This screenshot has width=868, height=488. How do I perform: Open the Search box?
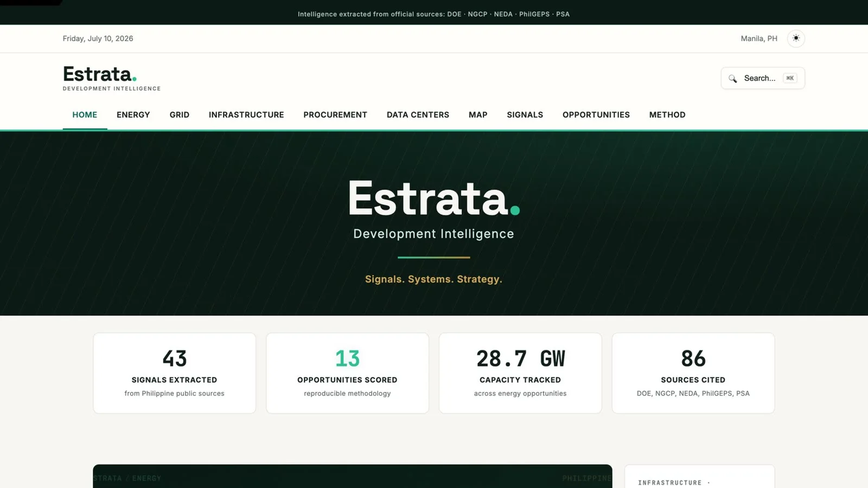pos(763,78)
